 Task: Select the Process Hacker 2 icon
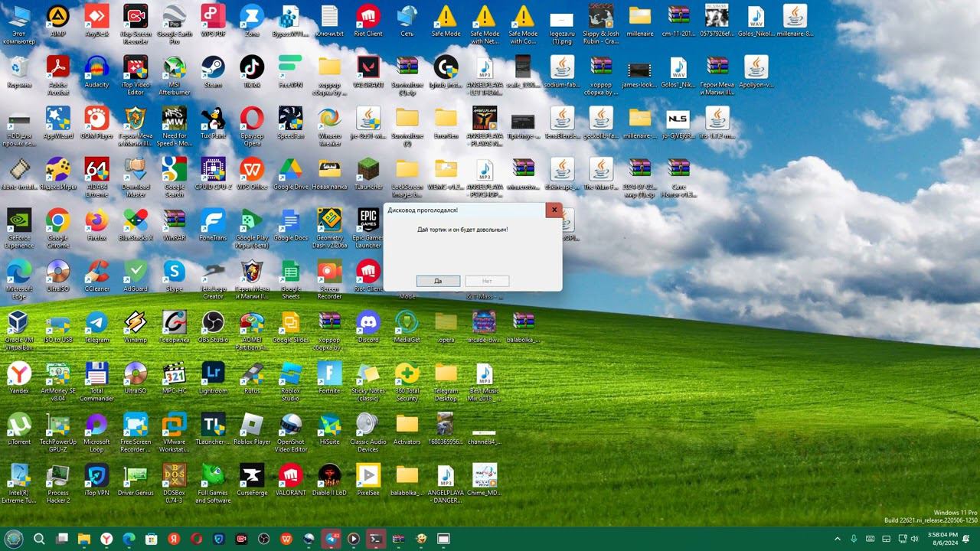coord(57,484)
